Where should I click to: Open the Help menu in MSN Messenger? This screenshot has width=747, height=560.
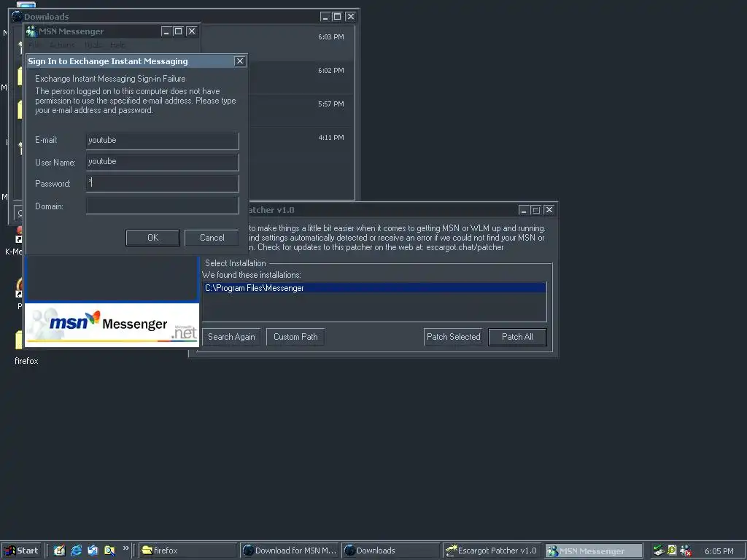pyautogui.click(x=117, y=44)
